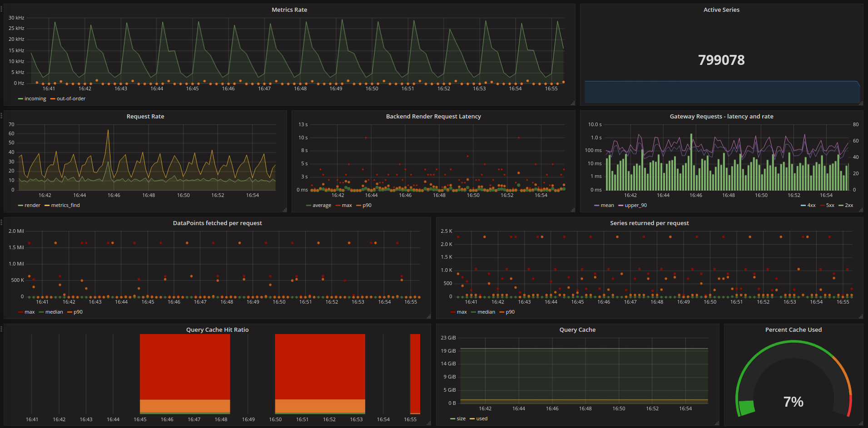This screenshot has width=868, height=428.
Task: Click the 799078 Active Series value
Action: coord(721,60)
